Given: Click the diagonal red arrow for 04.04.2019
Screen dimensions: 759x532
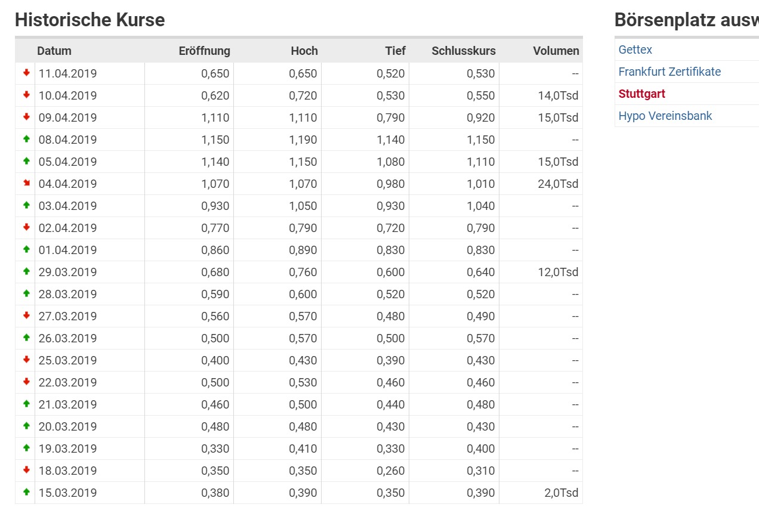Looking at the screenshot, I should pyautogui.click(x=26, y=183).
